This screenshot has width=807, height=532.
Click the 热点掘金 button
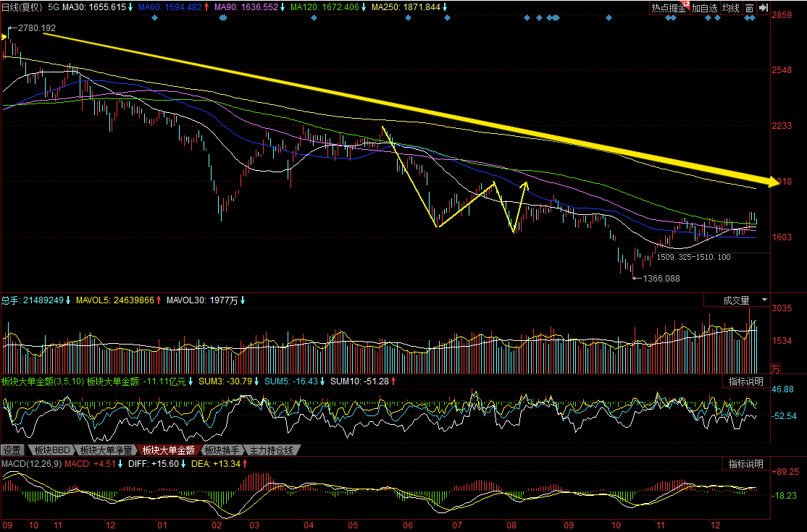(668, 8)
